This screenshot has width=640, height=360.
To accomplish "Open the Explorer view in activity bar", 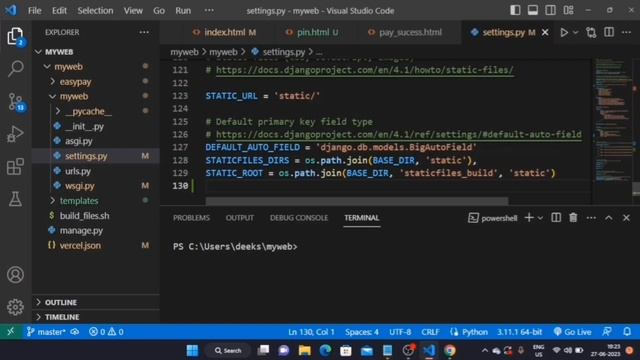I will [16, 36].
